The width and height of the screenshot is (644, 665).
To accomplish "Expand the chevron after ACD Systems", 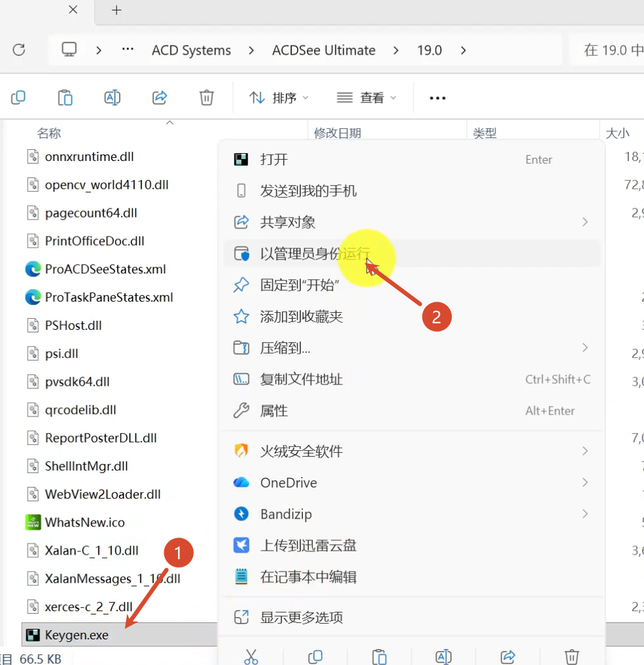I will [x=252, y=51].
